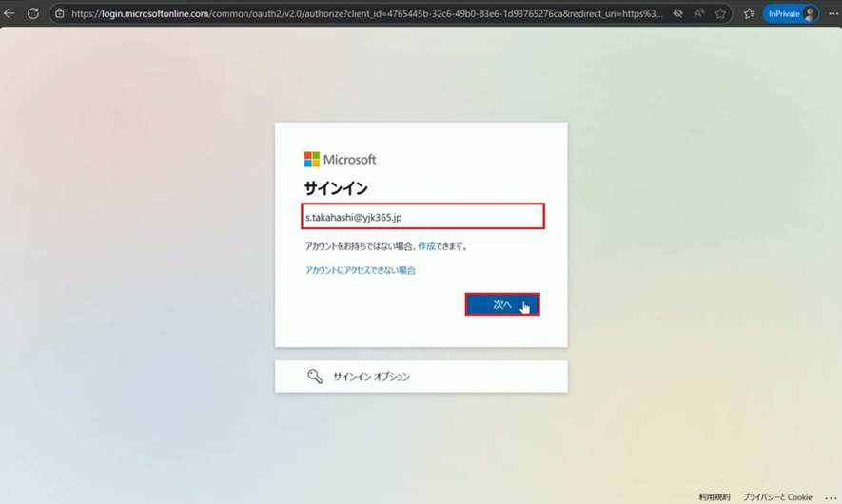Viewport: 842px width, 504px height.
Task: Open アカウントにアクセスできない場合 link
Action: pyautogui.click(x=361, y=271)
